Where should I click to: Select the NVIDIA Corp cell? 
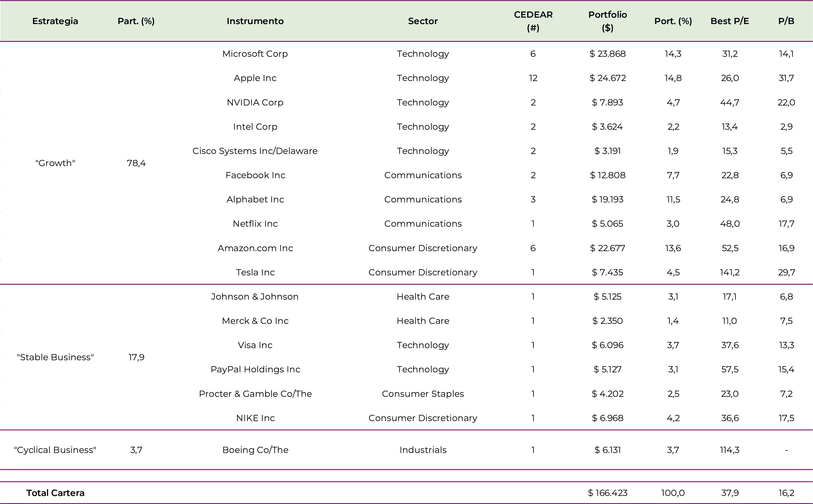coord(255,102)
